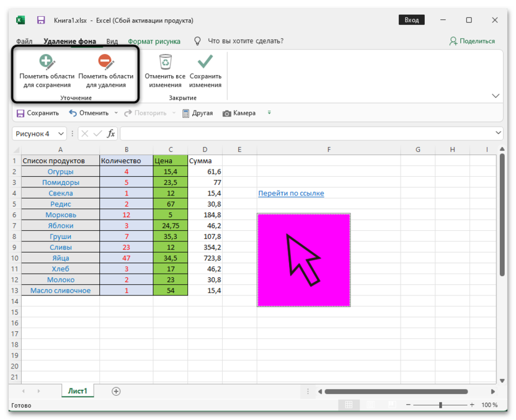Add a new sheet with plus icon
The image size is (516, 420).
coord(116,391)
